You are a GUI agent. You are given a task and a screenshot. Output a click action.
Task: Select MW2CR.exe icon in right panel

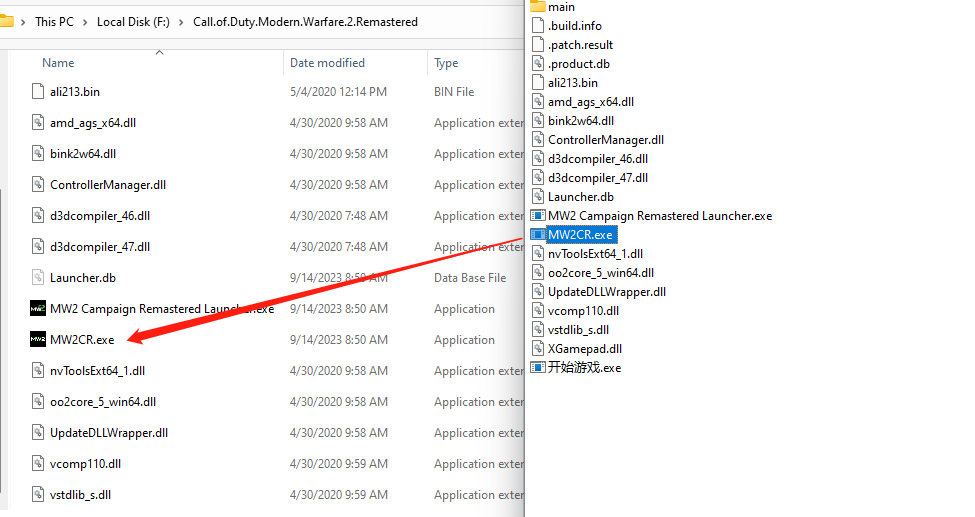(x=538, y=235)
